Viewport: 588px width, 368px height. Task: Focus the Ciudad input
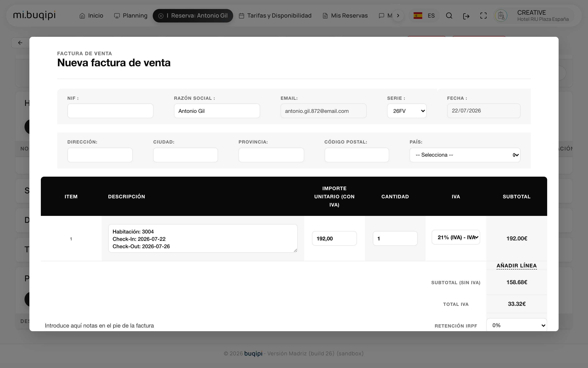coord(185,155)
